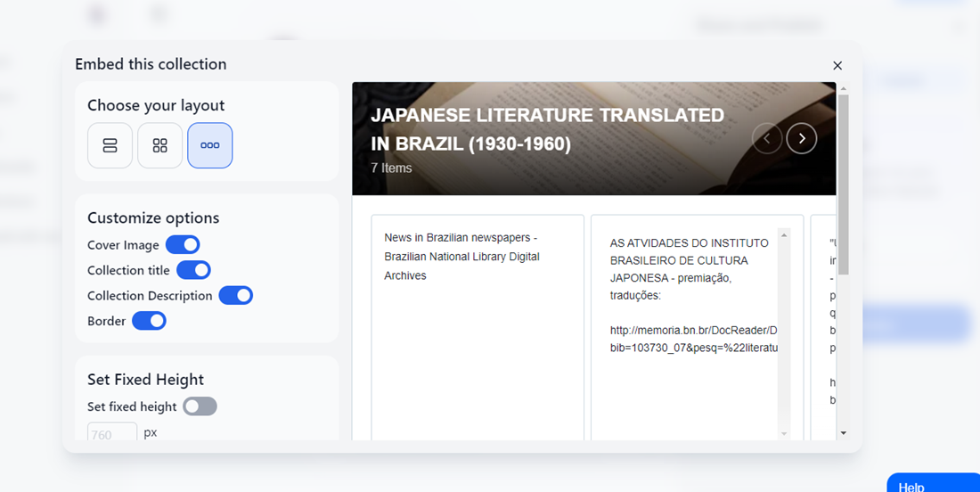Enable Set fixed height toggle
This screenshot has height=492, width=980.
click(200, 406)
